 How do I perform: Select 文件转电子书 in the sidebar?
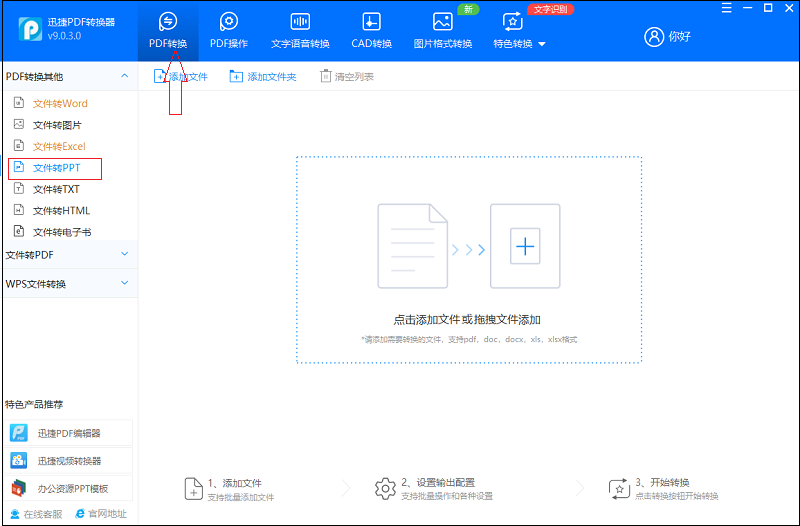click(x=62, y=232)
